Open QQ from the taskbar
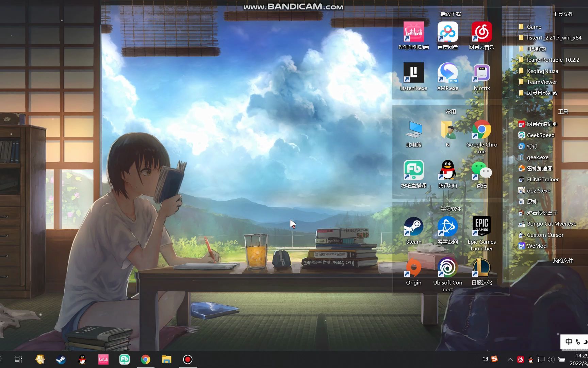588x368 pixels. (x=82, y=359)
